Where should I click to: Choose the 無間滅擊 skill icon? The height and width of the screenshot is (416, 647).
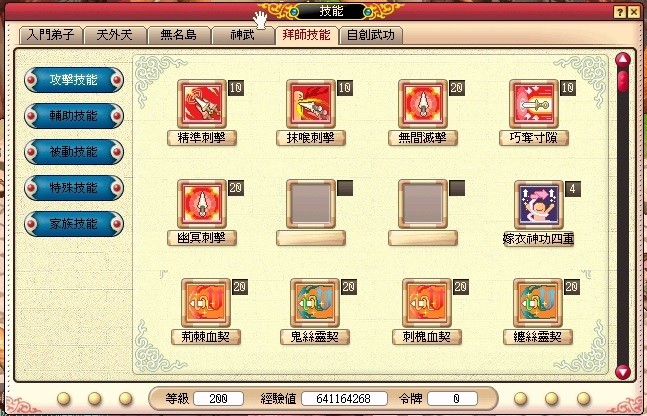click(423, 104)
